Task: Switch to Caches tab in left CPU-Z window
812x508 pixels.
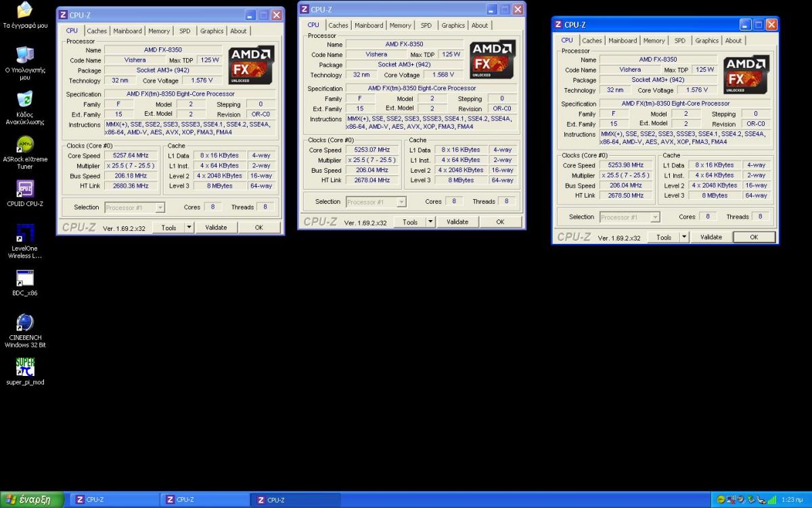Action: coord(97,30)
